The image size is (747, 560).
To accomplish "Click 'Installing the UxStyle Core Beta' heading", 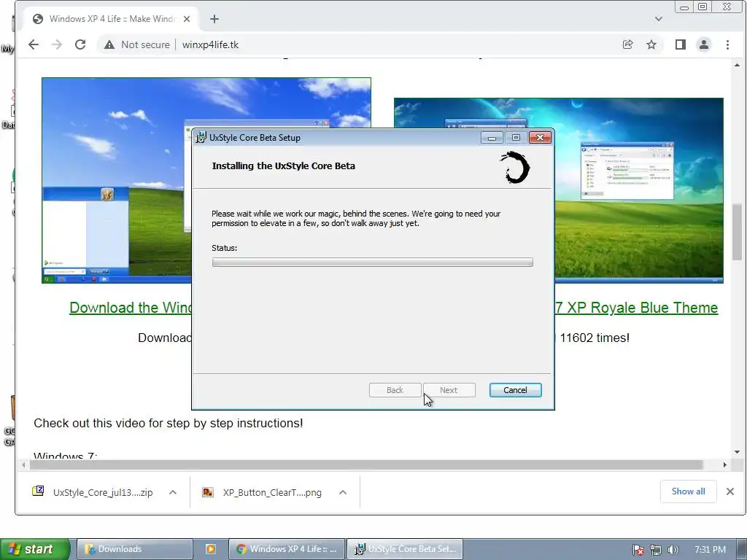I will tap(284, 166).
